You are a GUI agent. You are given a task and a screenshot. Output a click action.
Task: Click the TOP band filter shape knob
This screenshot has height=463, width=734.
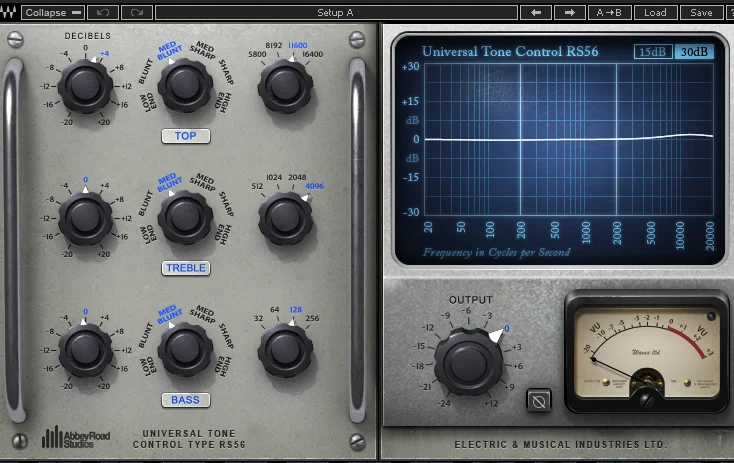point(185,85)
